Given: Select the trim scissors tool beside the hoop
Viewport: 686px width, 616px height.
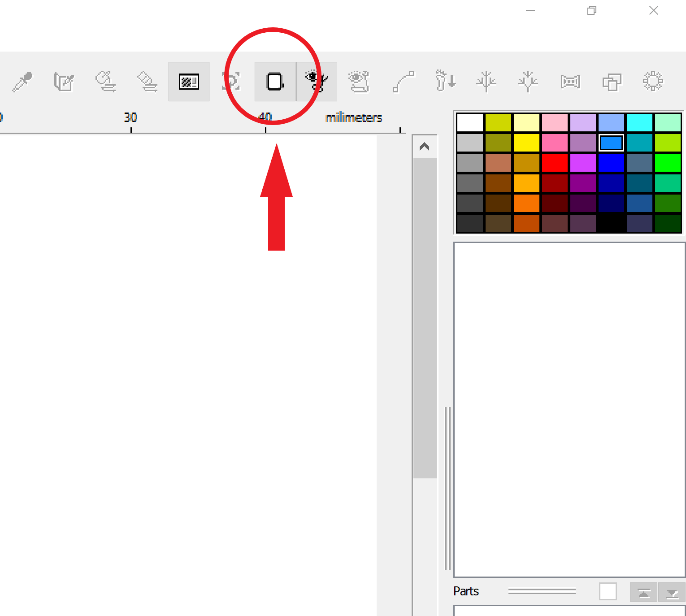Looking at the screenshot, I should 317,81.
